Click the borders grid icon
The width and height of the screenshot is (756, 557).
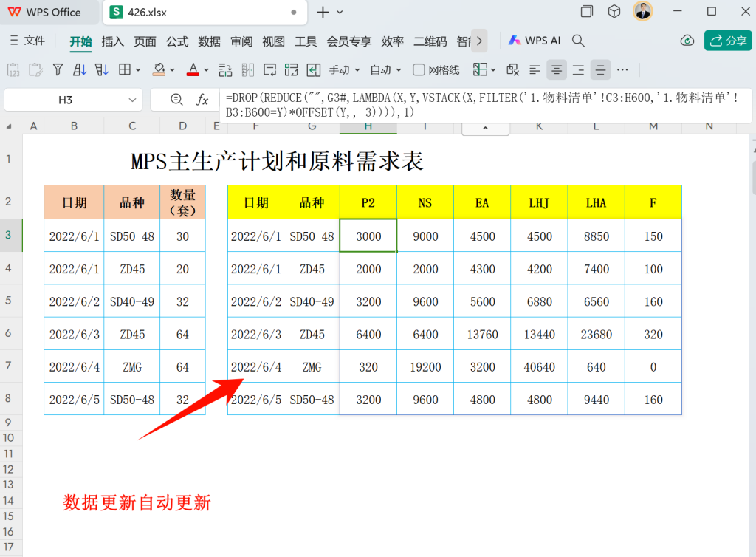point(125,70)
